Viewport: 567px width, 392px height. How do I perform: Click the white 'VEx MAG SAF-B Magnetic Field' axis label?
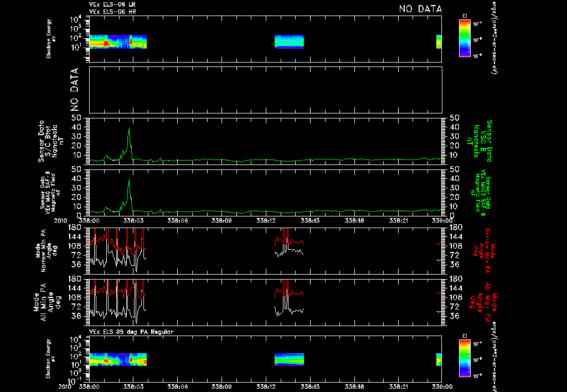point(50,192)
